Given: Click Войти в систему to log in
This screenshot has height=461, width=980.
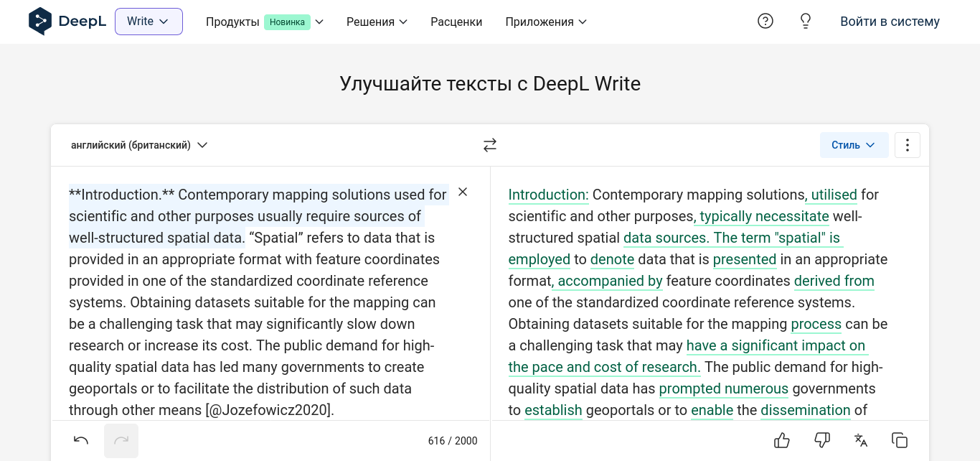Looking at the screenshot, I should point(890,22).
